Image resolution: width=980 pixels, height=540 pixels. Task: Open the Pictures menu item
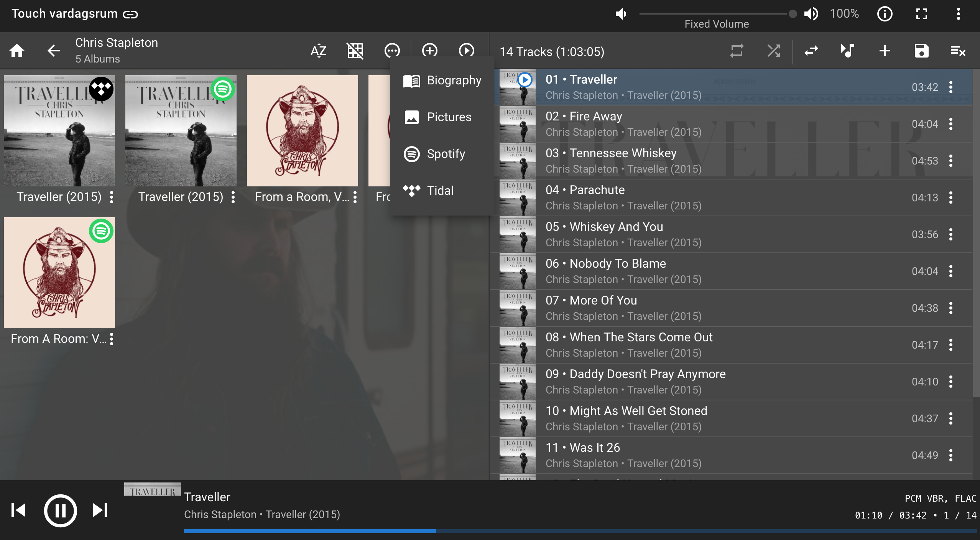[x=442, y=117]
